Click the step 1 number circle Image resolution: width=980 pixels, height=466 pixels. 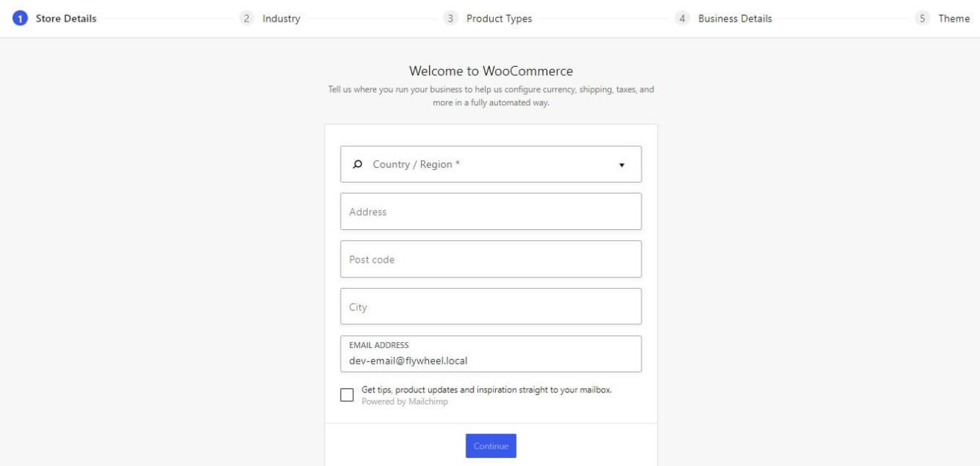20,19
